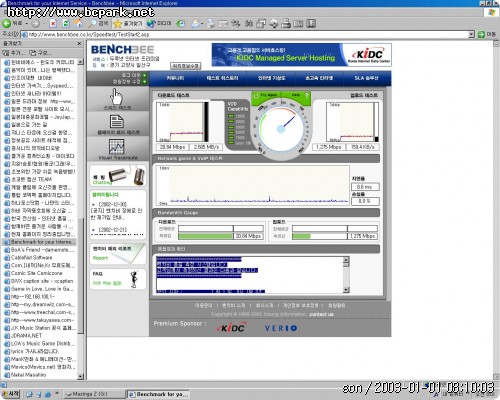Image resolution: width=500 pixels, height=400 pixels.
Task: Open the Windows Start button
Action: coord(11,394)
